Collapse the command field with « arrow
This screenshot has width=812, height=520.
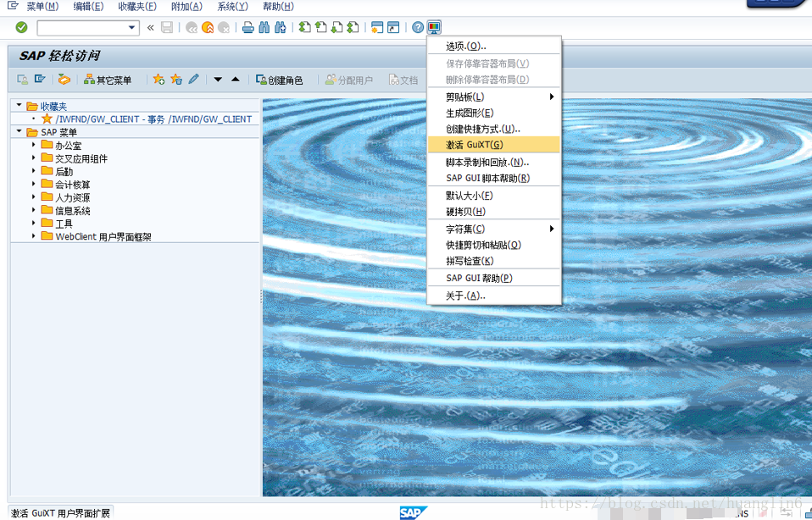click(150, 27)
